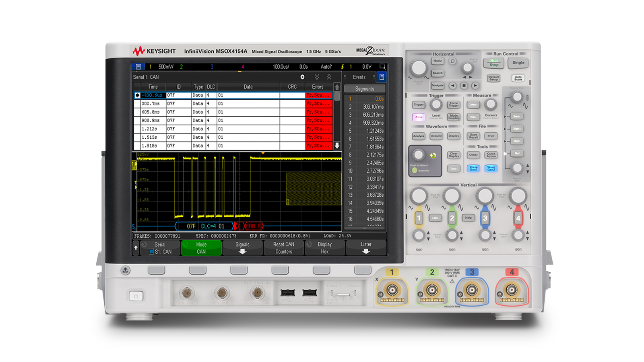644x362 pixels.
Task: Click the Default Setup key
Action: [x=493, y=78]
